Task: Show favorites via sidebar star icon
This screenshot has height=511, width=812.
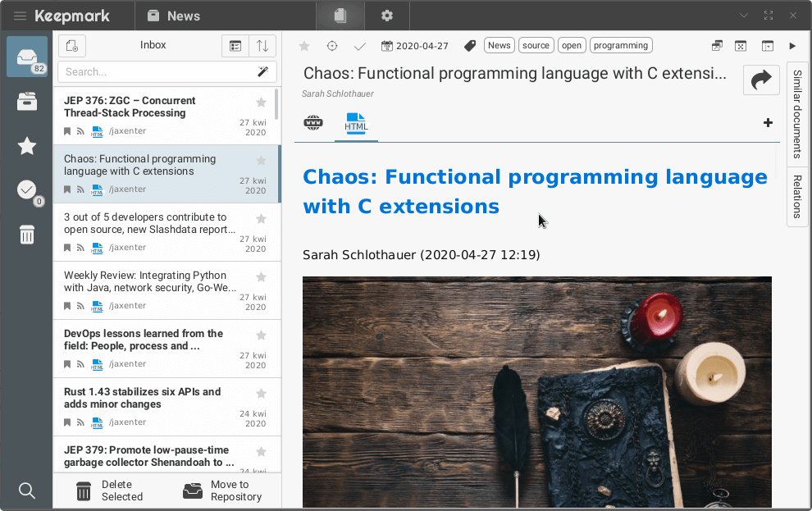Action: (27, 146)
